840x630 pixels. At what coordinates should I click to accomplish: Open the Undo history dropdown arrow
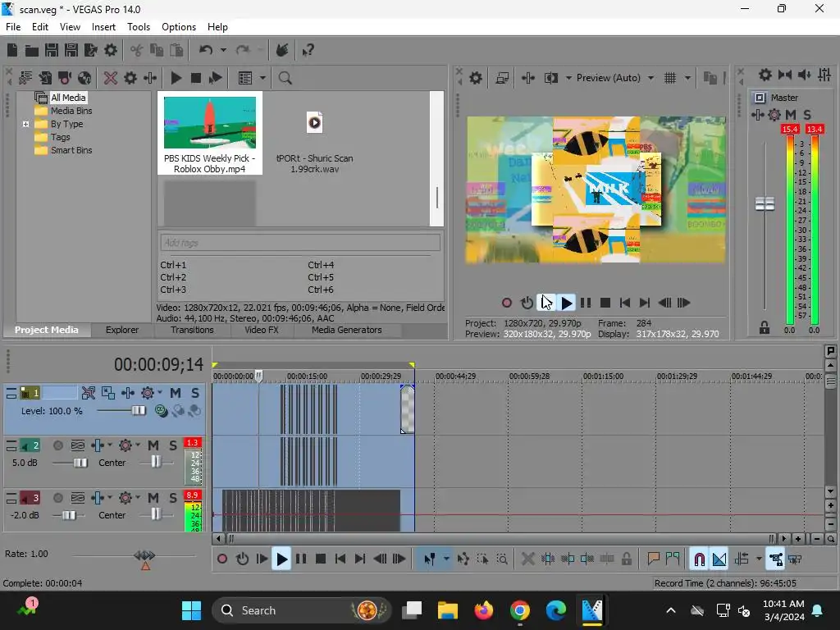(x=223, y=50)
